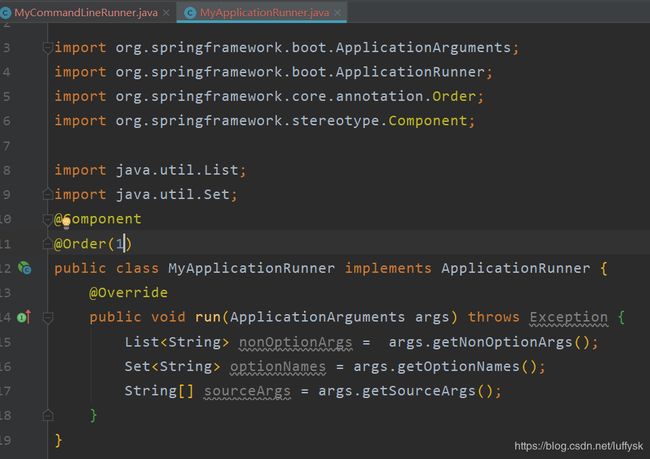Click the @Override annotation
Screen dimensions: 650x459
(x=129, y=293)
